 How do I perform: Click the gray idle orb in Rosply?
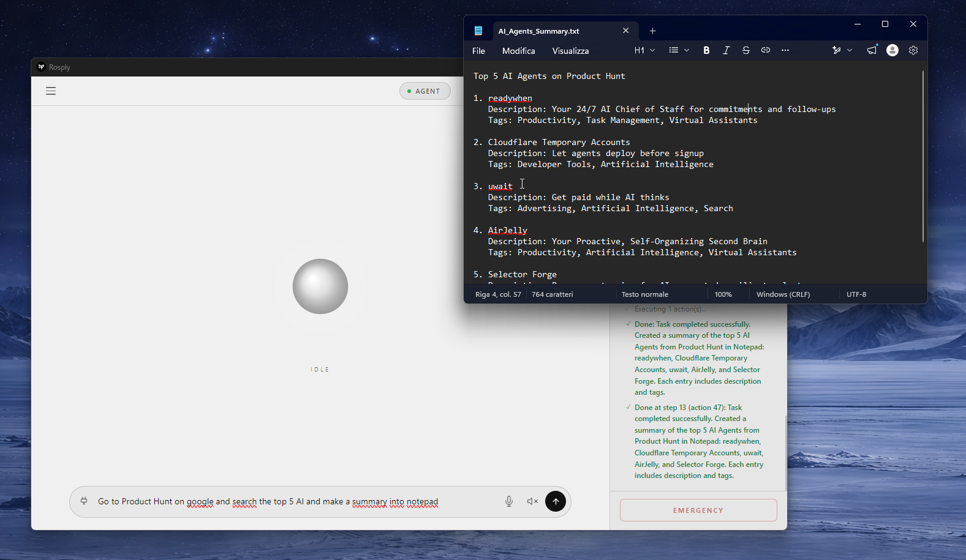[320, 286]
